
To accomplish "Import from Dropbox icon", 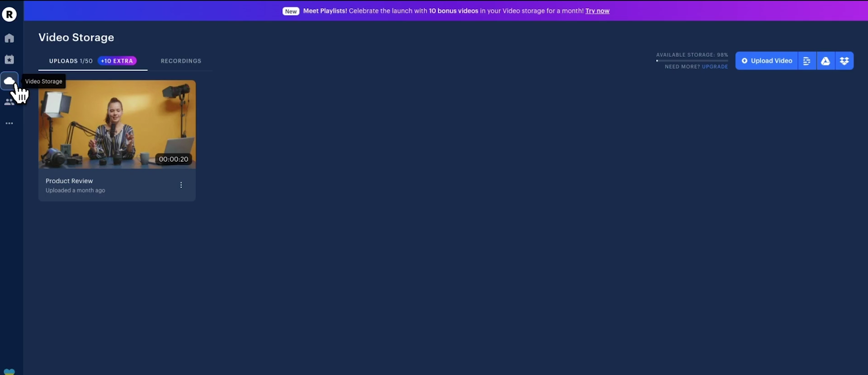I will tap(844, 61).
